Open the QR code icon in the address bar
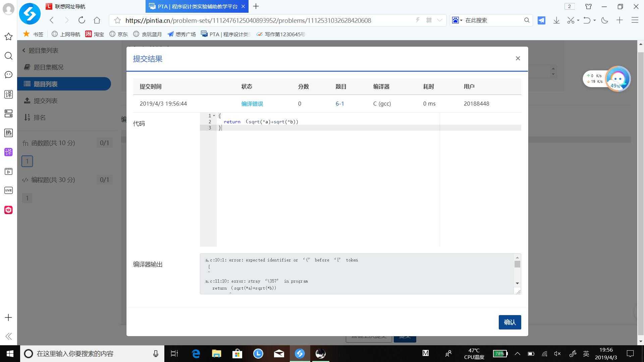The width and height of the screenshot is (644, 362). click(x=429, y=20)
